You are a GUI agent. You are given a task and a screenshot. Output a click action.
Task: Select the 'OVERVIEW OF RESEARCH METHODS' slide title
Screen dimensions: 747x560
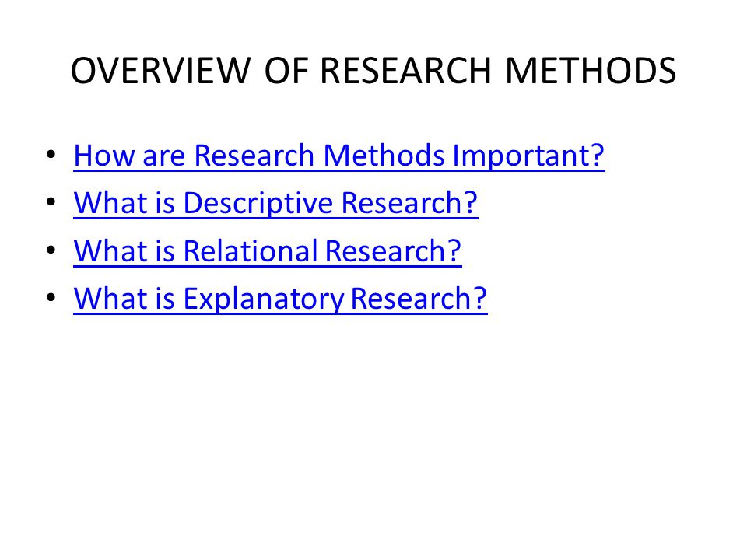click(373, 71)
